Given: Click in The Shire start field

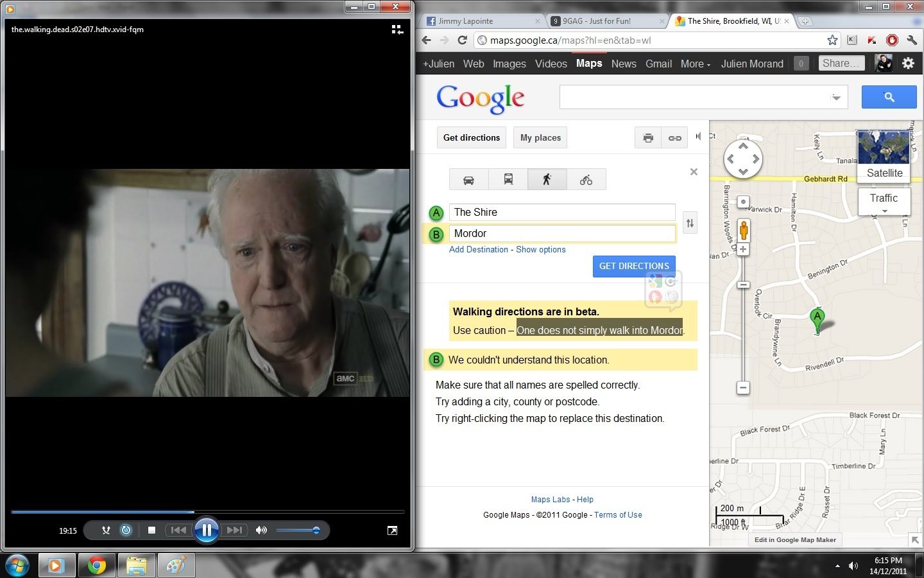Looking at the screenshot, I should coord(562,212).
